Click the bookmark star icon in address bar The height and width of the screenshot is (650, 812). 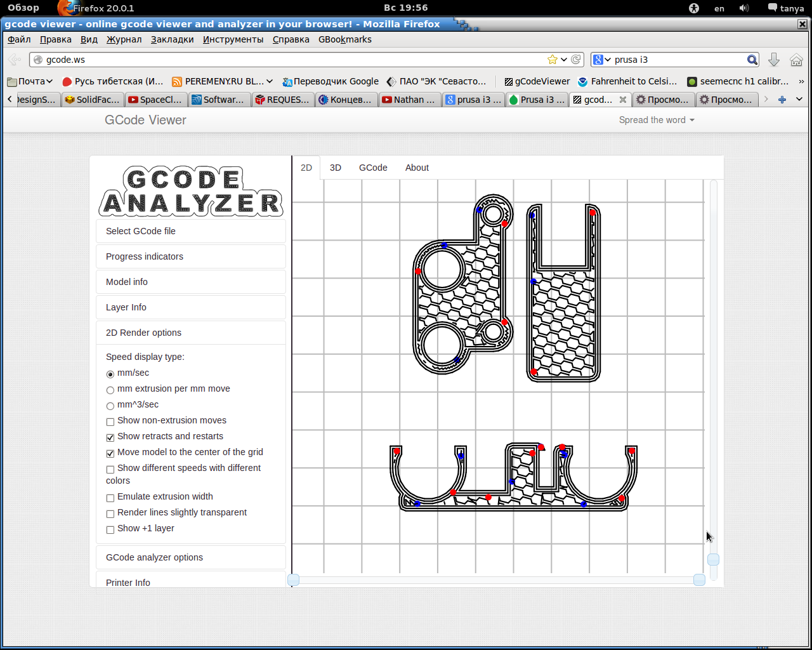point(552,60)
